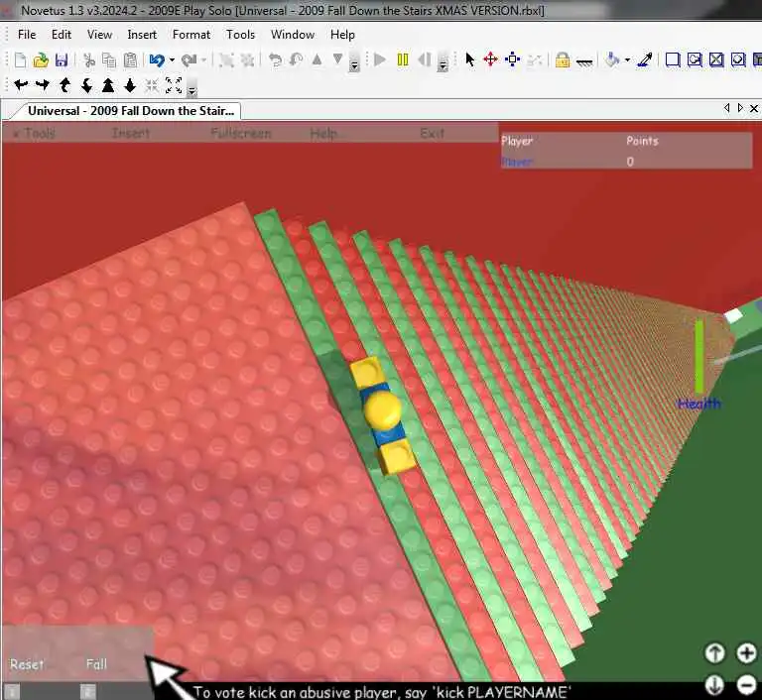Zoom out with the minus camera button
The height and width of the screenshot is (700, 762).
click(747, 684)
